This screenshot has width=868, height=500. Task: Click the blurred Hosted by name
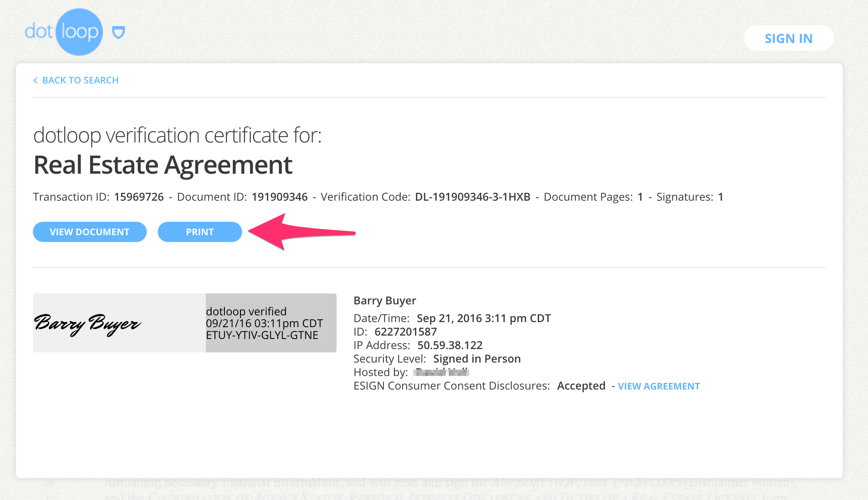coord(441,372)
